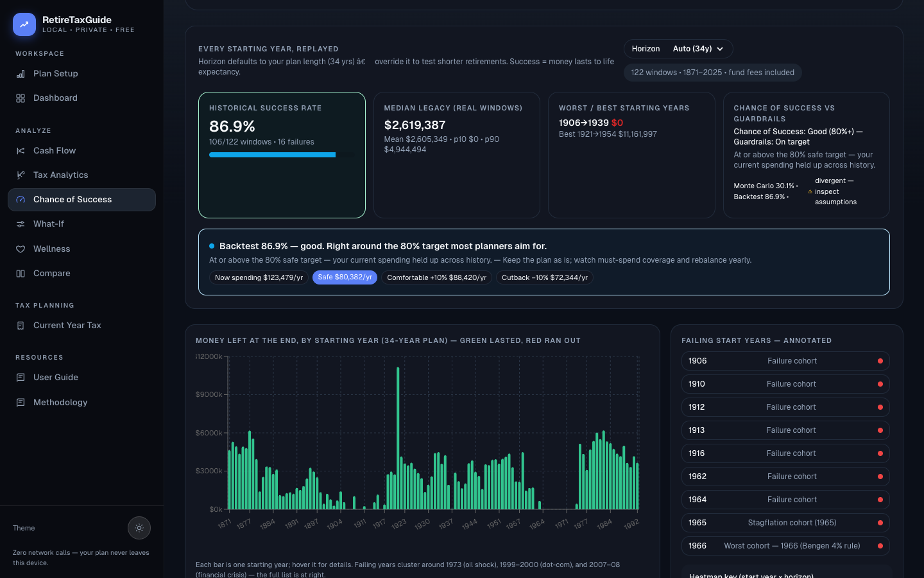Viewport: 924px width, 578px height.
Task: Choose Comfortable +10% $88,420/yr chip
Action: pos(437,277)
